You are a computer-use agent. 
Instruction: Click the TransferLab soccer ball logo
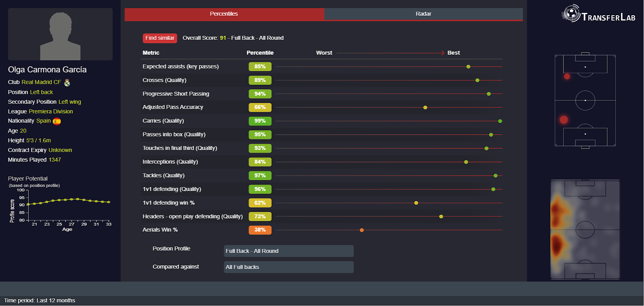click(x=571, y=13)
